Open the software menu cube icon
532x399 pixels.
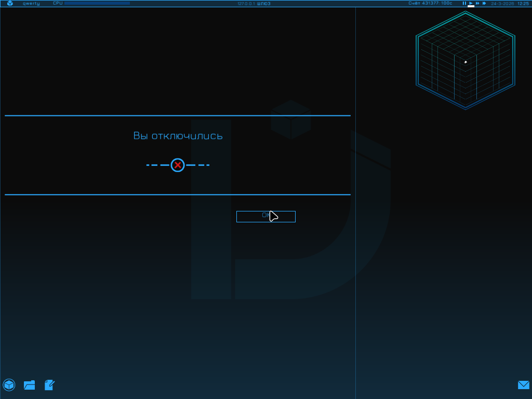(x=9, y=385)
